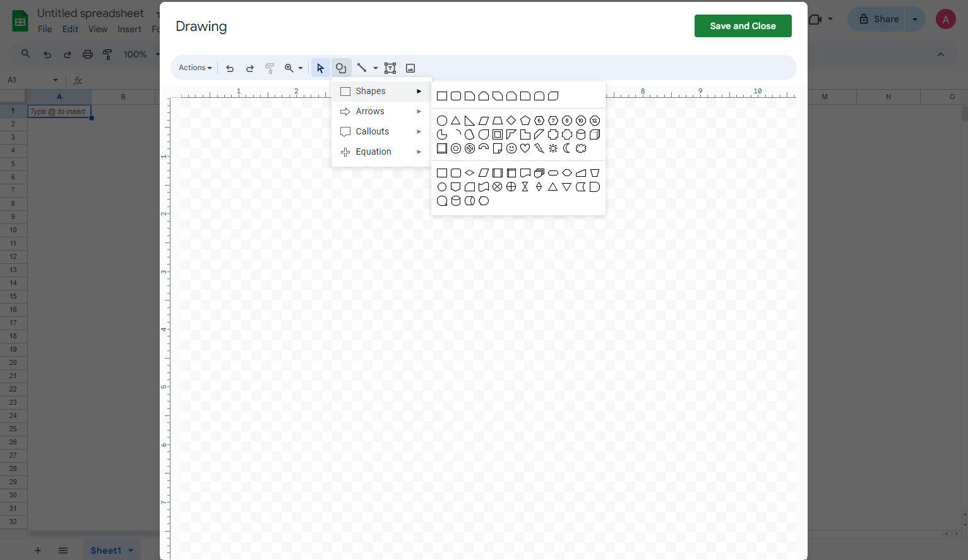The image size is (968, 560).
Task: Choose the cylinder shape
Action: [580, 134]
